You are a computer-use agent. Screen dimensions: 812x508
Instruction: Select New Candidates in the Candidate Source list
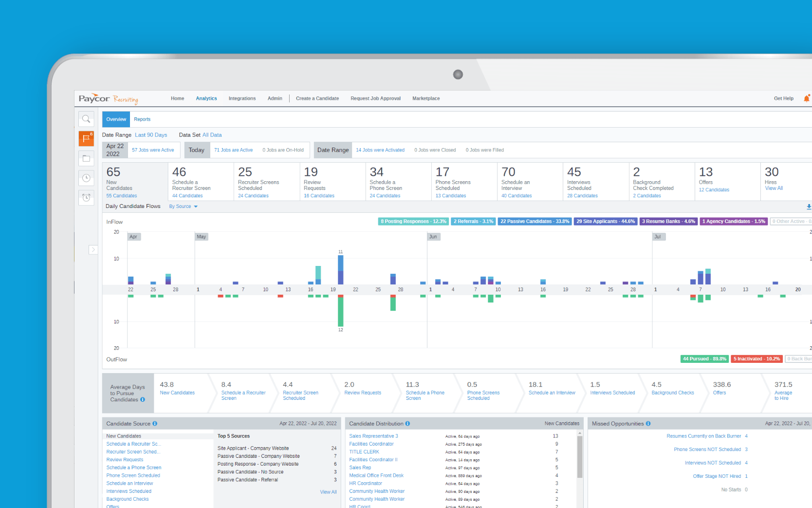[x=124, y=436]
